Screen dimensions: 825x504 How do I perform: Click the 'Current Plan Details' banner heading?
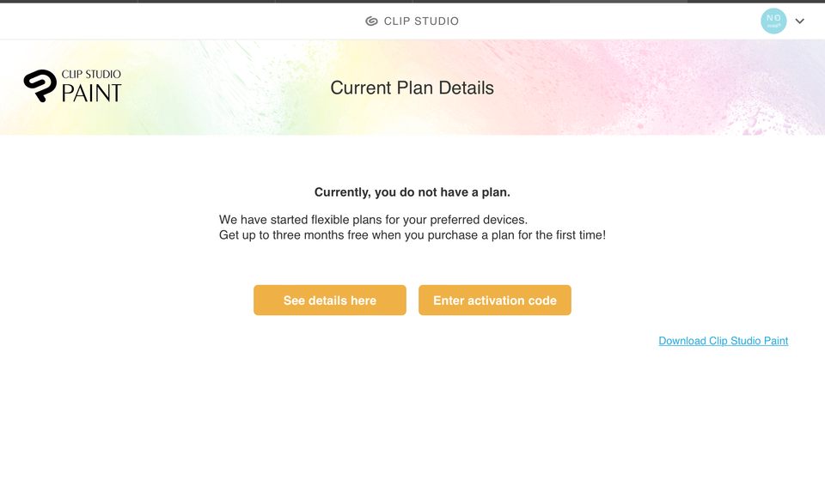pyautogui.click(x=412, y=88)
